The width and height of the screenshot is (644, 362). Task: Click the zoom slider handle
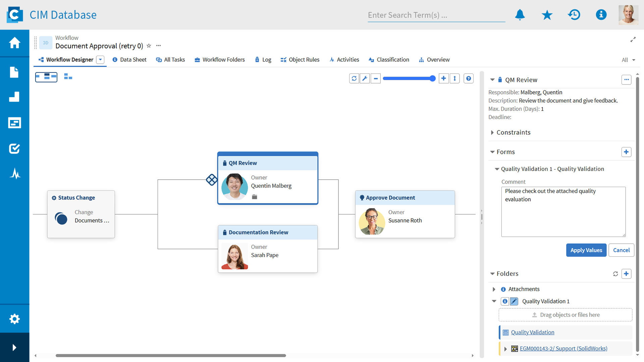[x=433, y=78]
